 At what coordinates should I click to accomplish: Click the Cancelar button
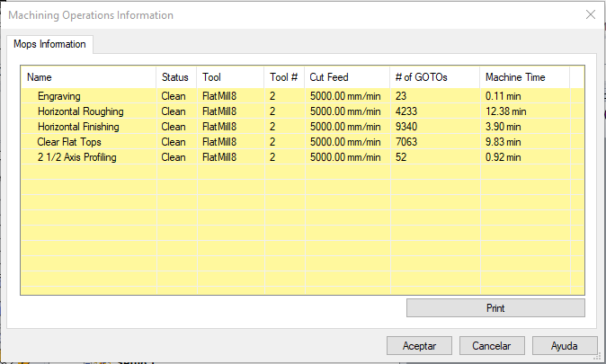tap(491, 346)
